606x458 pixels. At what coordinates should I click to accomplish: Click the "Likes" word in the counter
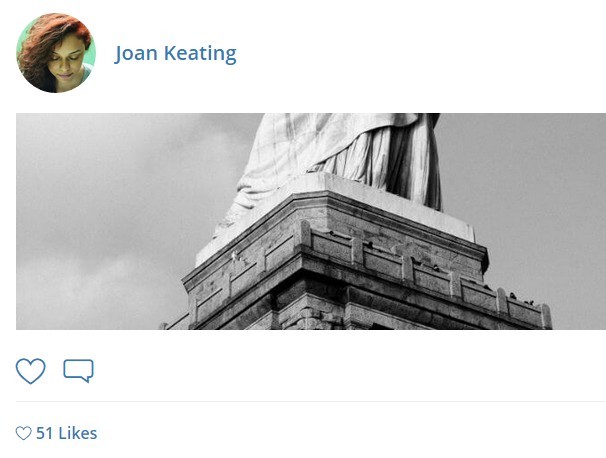78,433
